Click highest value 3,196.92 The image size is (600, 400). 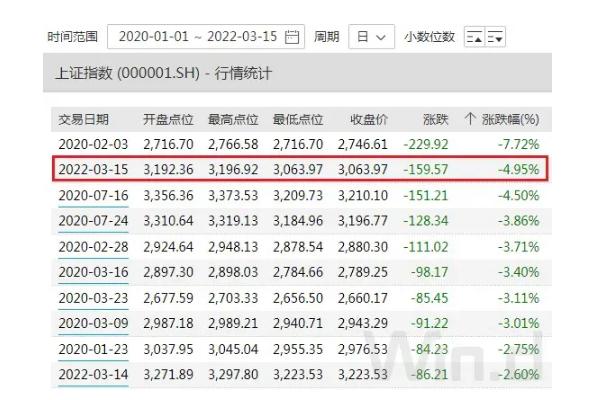(233, 169)
